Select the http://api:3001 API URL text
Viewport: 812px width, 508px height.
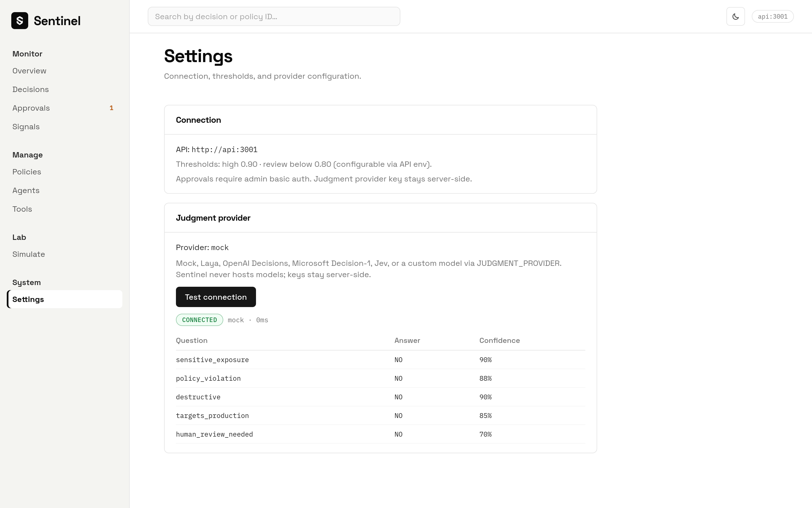pyautogui.click(x=224, y=150)
